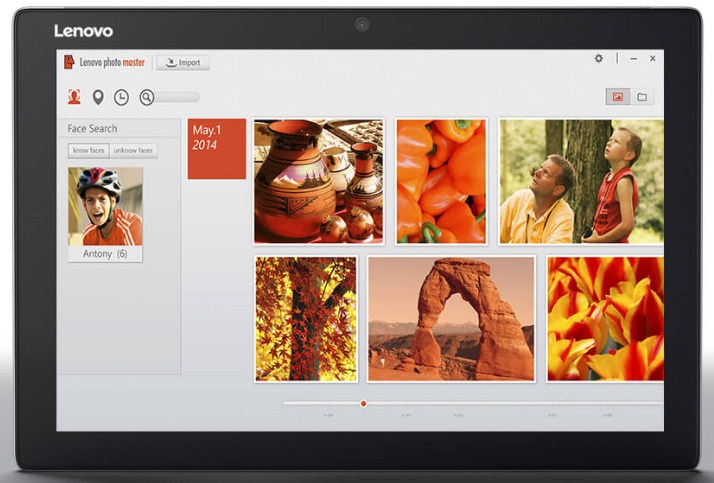
Task: Open the autumn leaves tree photo
Action: click(x=306, y=318)
